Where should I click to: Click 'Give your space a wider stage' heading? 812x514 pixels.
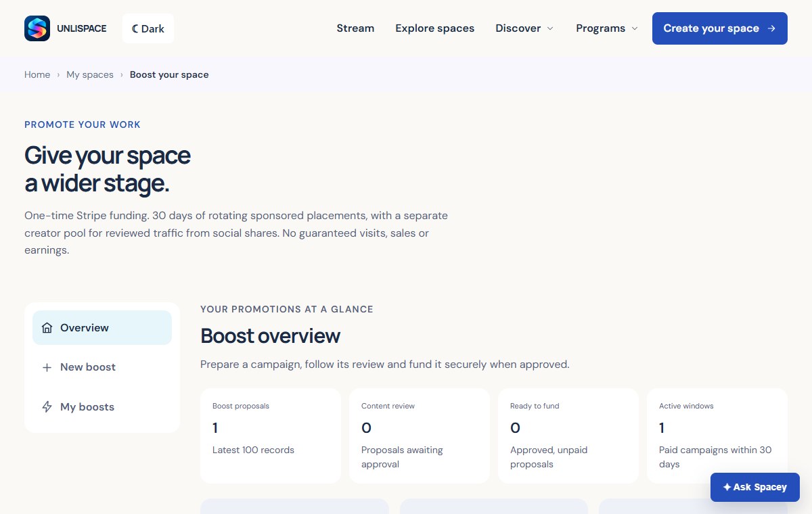coord(108,169)
